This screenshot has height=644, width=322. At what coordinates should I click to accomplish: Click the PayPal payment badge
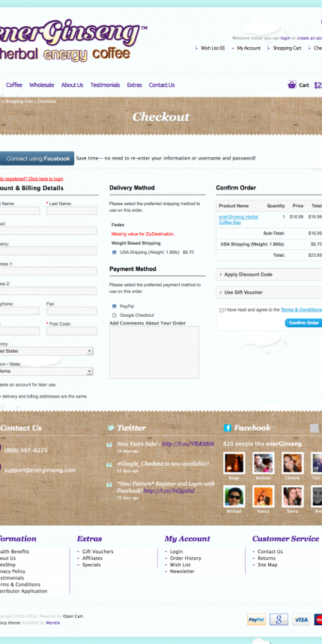tap(256, 619)
